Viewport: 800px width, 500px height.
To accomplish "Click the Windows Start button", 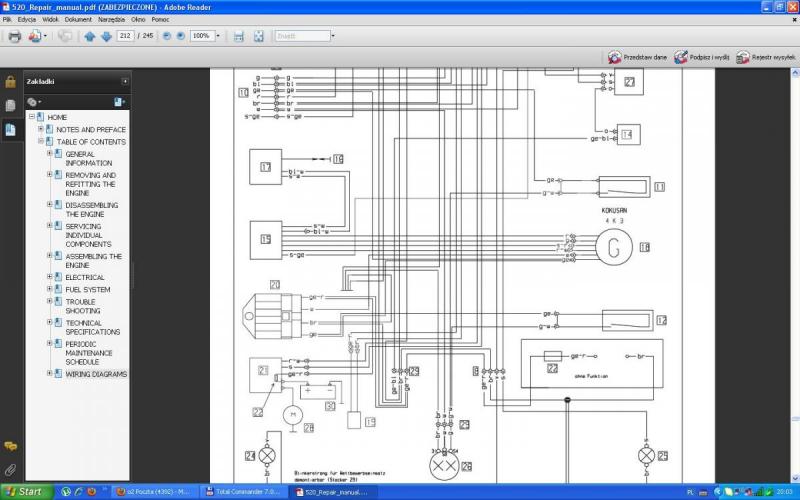I will pos(24,491).
